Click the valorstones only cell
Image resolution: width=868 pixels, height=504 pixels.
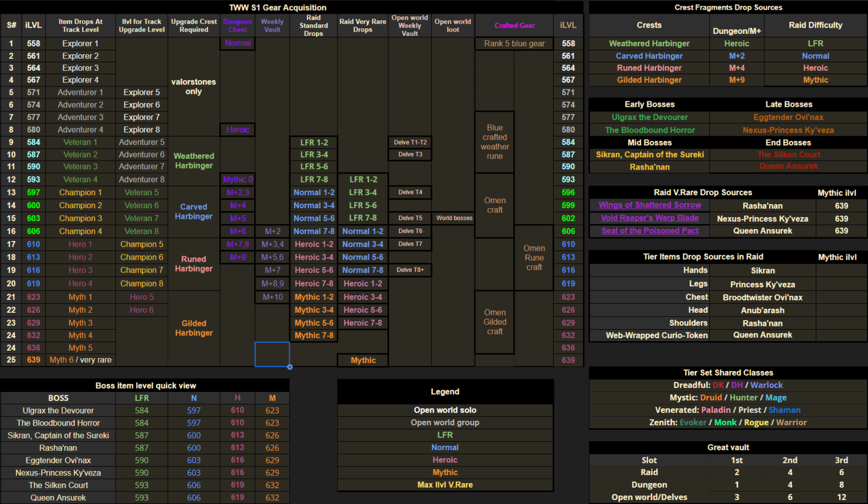coord(194,87)
